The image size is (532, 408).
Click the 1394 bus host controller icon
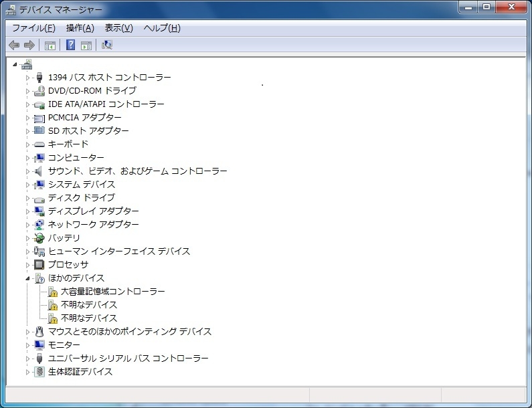(x=39, y=78)
